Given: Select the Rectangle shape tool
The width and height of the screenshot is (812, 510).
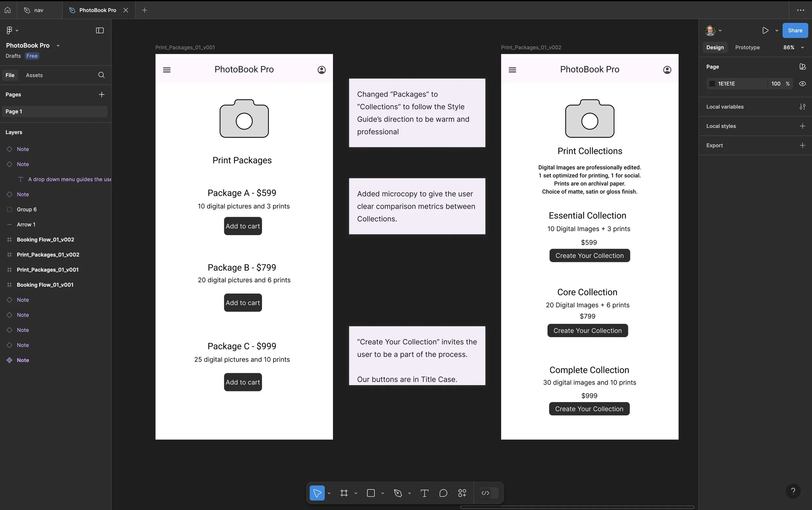Looking at the screenshot, I should [x=371, y=493].
